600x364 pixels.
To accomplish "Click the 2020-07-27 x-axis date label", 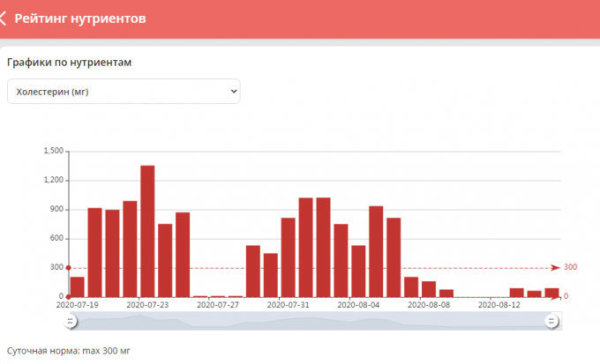I will point(218,305).
